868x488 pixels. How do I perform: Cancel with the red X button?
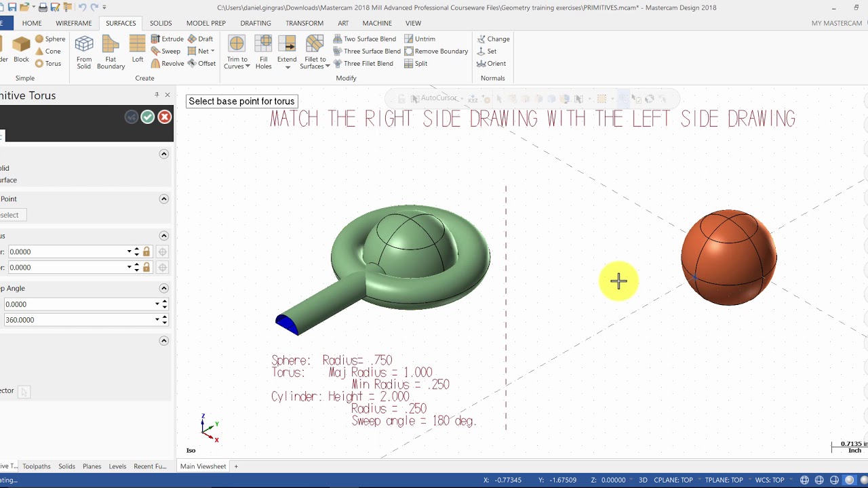164,117
